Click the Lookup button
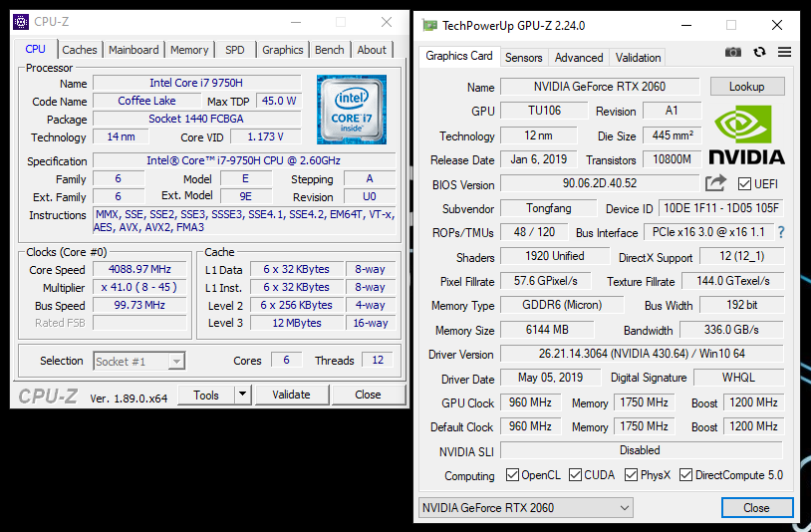811x532 pixels. pos(746,87)
